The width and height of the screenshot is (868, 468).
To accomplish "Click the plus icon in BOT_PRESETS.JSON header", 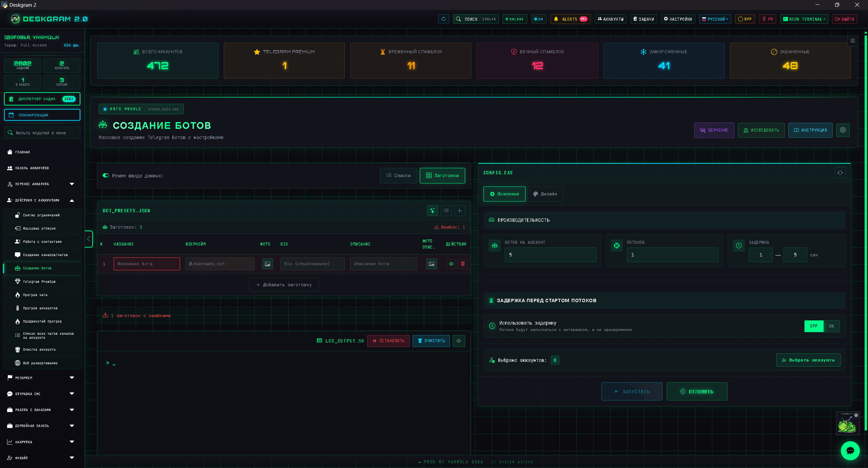I will 460,211.
